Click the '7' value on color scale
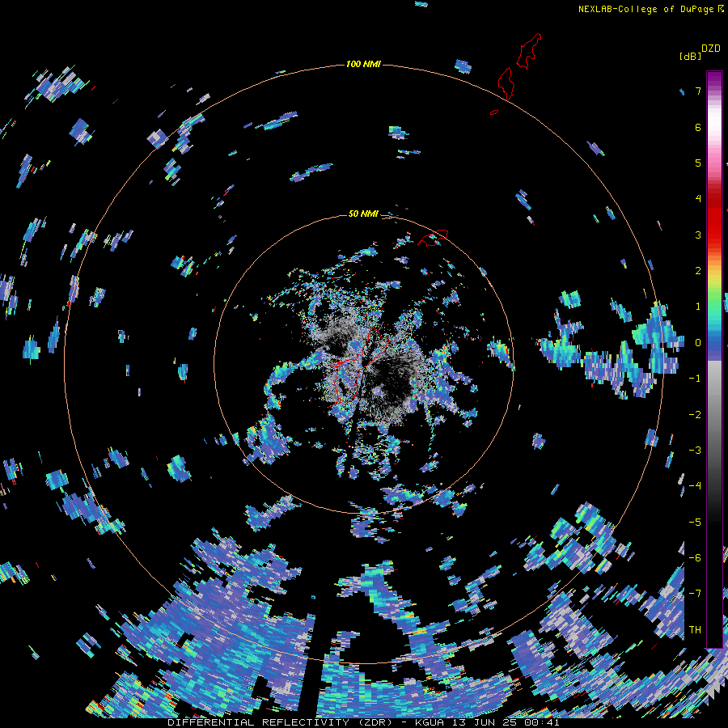The height and width of the screenshot is (728, 728). point(698,91)
